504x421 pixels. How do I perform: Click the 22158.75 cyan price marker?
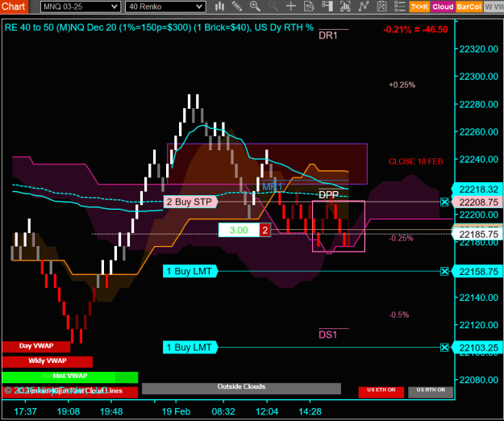[x=478, y=272]
